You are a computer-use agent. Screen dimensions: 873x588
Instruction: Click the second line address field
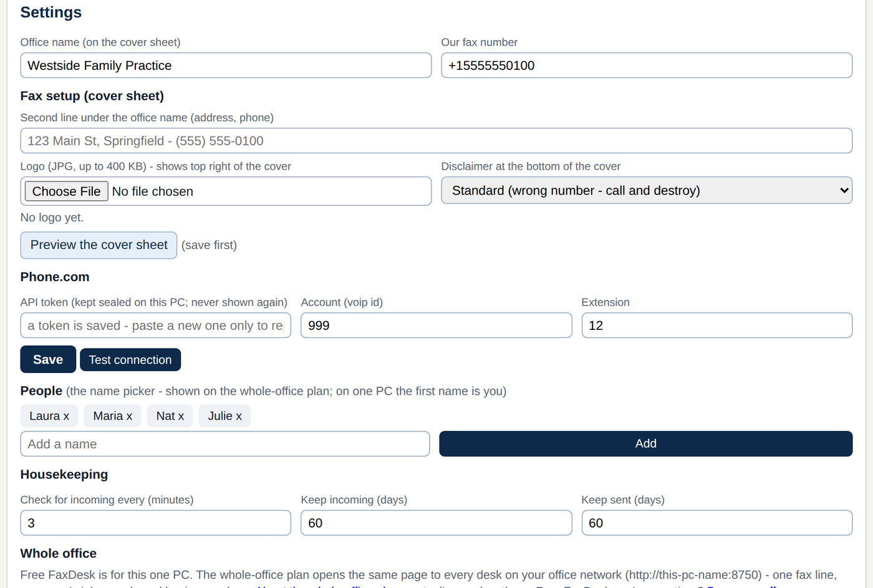tap(436, 141)
